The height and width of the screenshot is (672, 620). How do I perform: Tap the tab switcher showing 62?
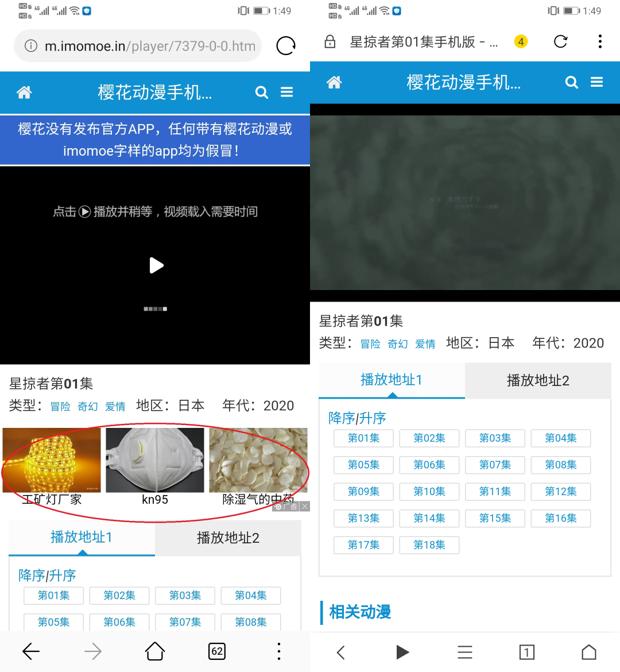coord(216,651)
